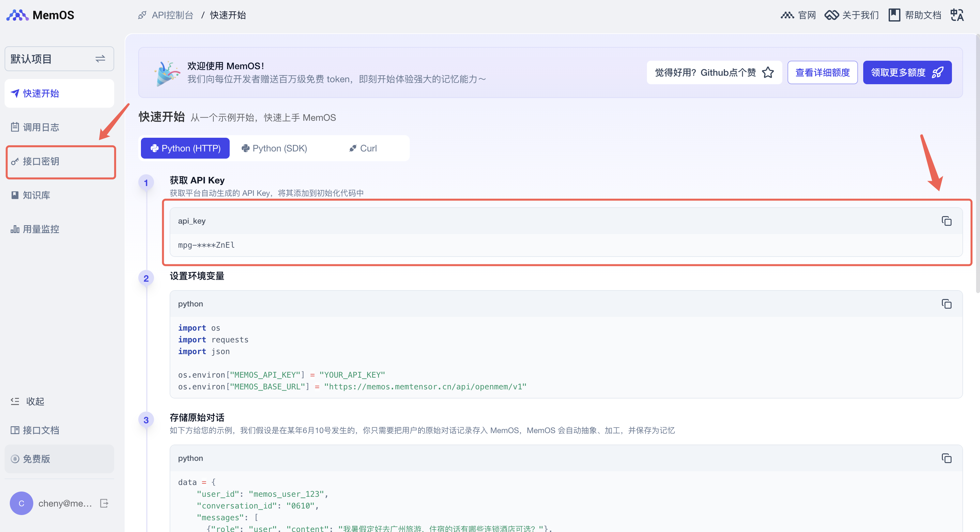Click 查看详细额度 button
980x532 pixels.
(822, 72)
